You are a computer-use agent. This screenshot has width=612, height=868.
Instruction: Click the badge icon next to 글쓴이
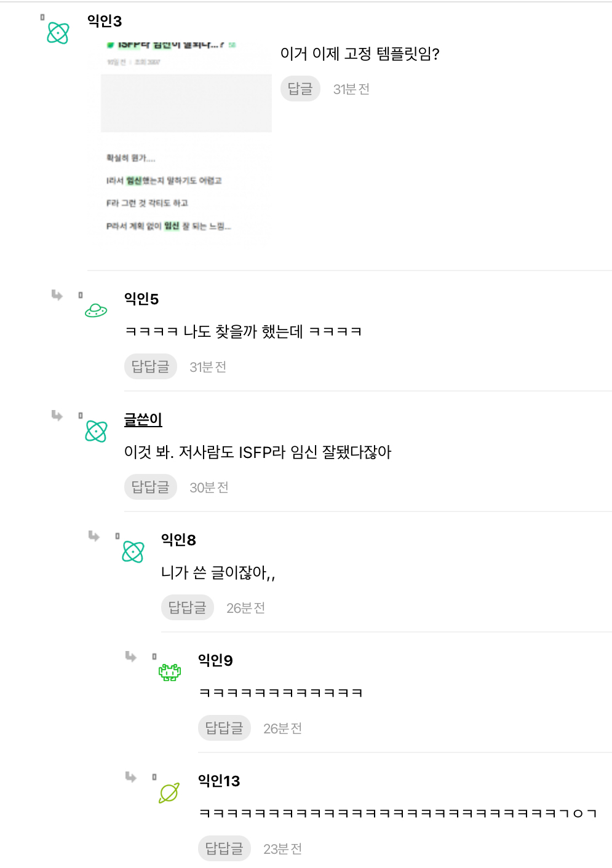point(81,416)
